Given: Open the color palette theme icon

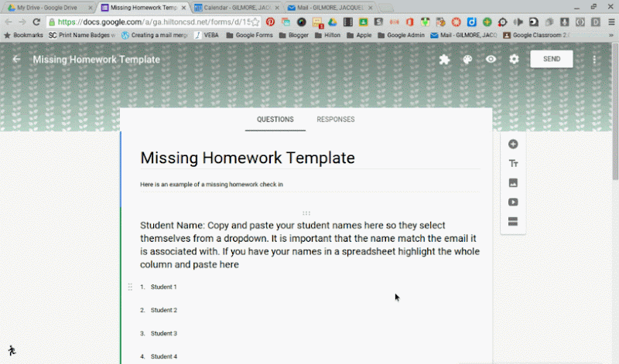Looking at the screenshot, I should 467,60.
